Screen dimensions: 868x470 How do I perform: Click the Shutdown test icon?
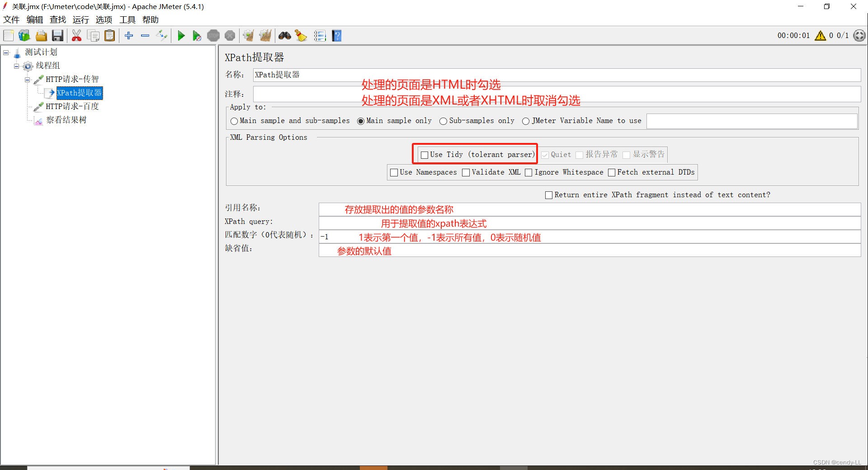pyautogui.click(x=230, y=35)
